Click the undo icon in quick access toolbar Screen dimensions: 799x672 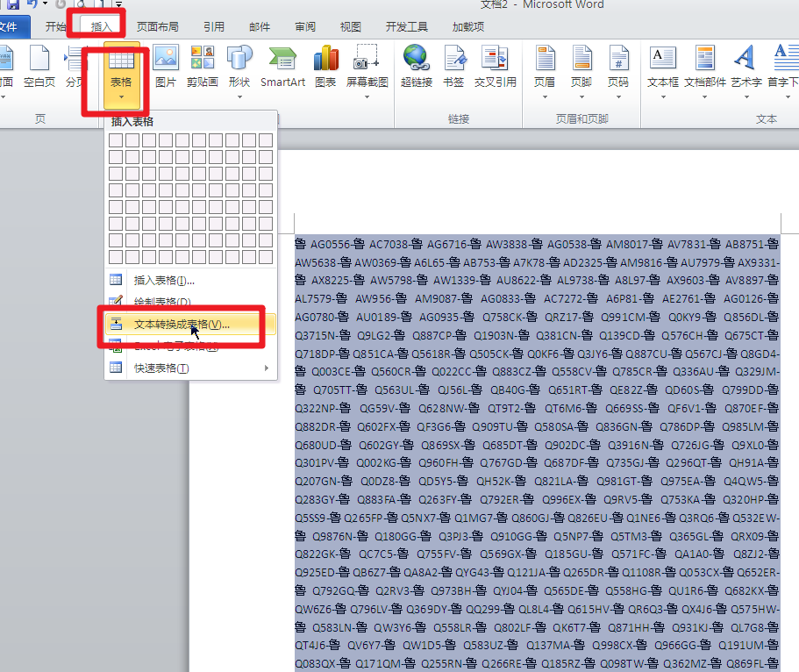click(32, 4)
